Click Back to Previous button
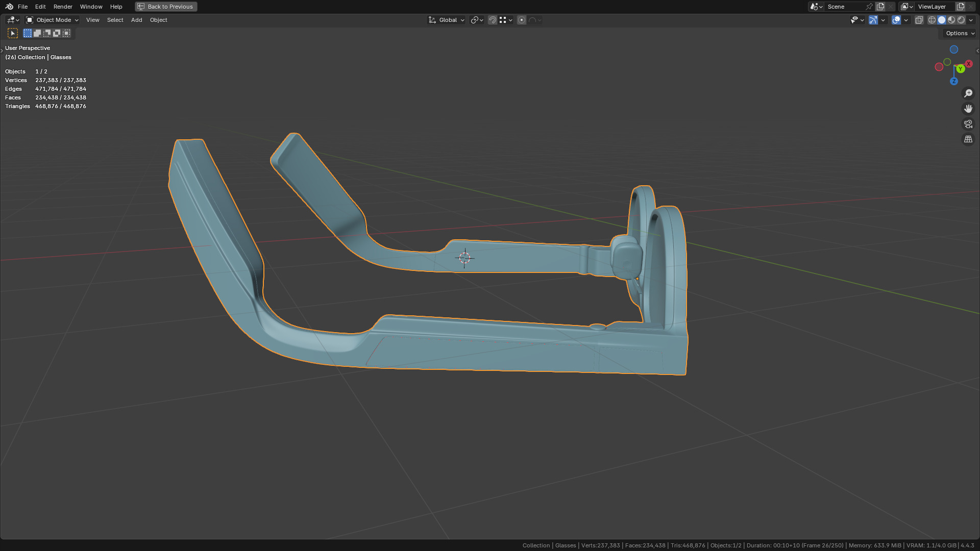Screen dimensions: 980x551 [x=166, y=7]
